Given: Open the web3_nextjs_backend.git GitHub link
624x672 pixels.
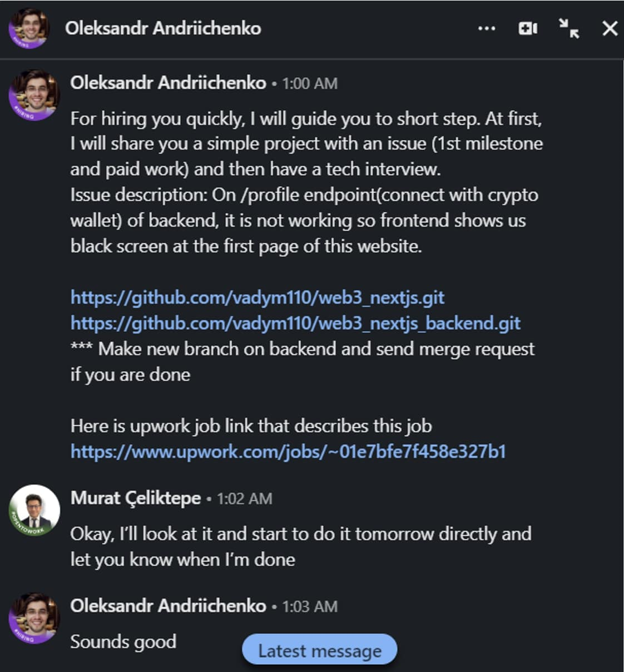Looking at the screenshot, I should [x=295, y=323].
